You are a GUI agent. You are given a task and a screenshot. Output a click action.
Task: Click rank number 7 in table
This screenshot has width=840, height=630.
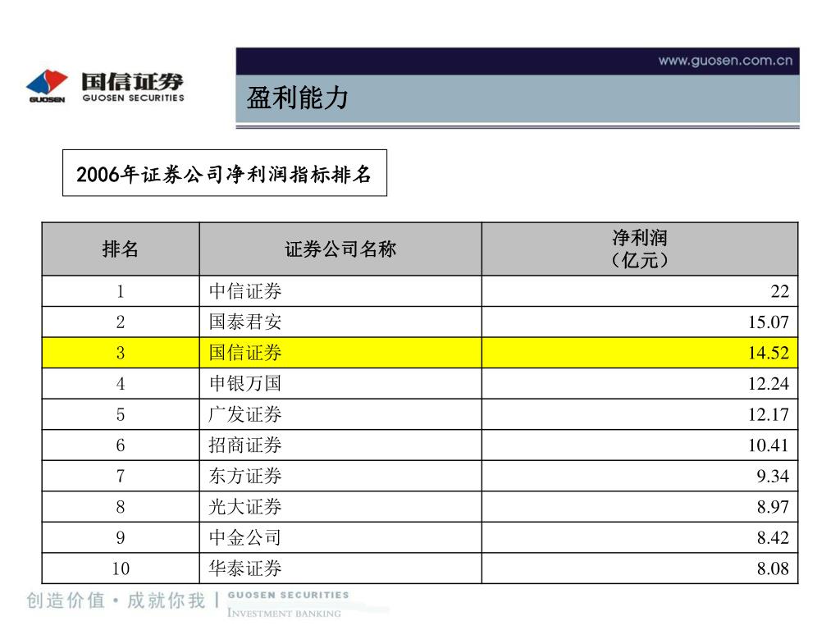pos(121,476)
